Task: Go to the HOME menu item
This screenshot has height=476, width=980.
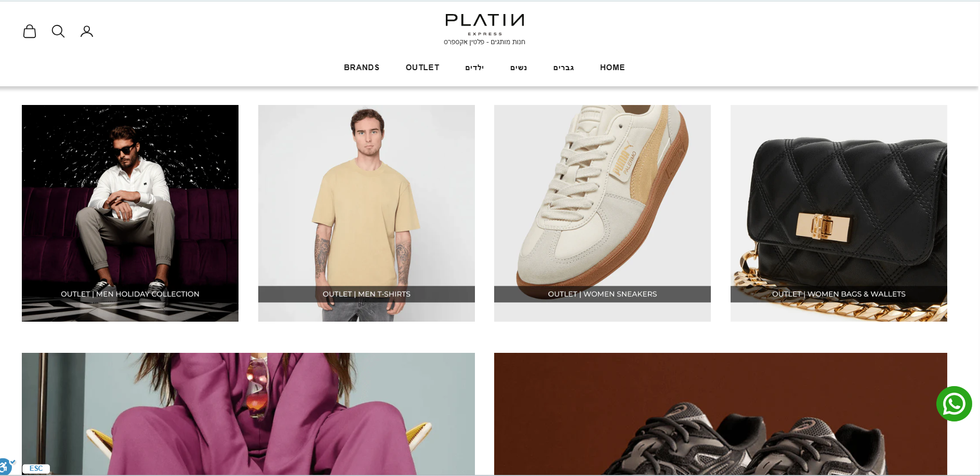Action: coord(613,68)
